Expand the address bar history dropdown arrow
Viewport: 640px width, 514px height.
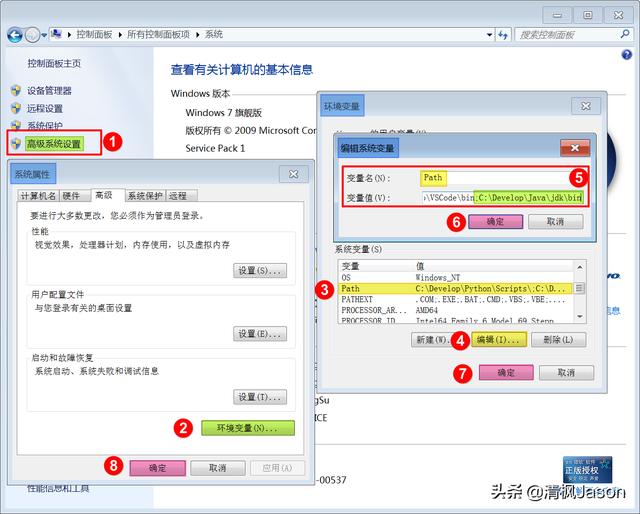489,35
